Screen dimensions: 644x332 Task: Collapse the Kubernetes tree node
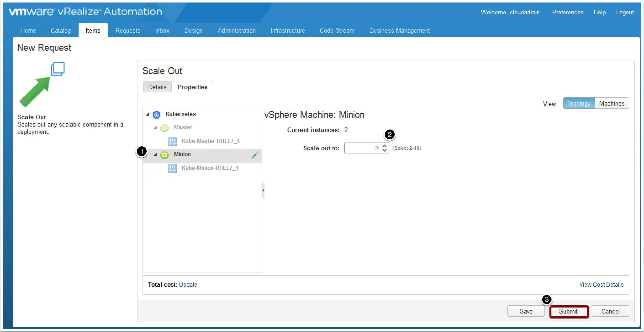click(148, 114)
